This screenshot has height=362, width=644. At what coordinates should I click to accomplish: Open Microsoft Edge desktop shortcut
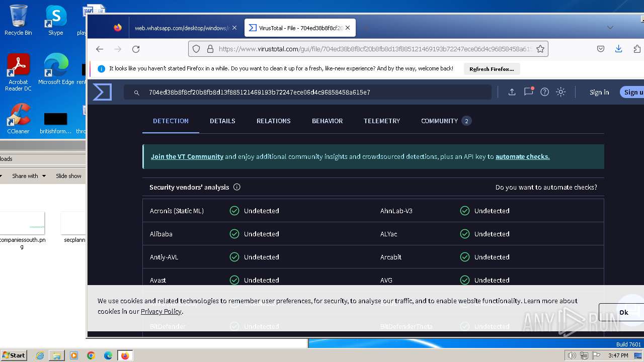pos(56,69)
